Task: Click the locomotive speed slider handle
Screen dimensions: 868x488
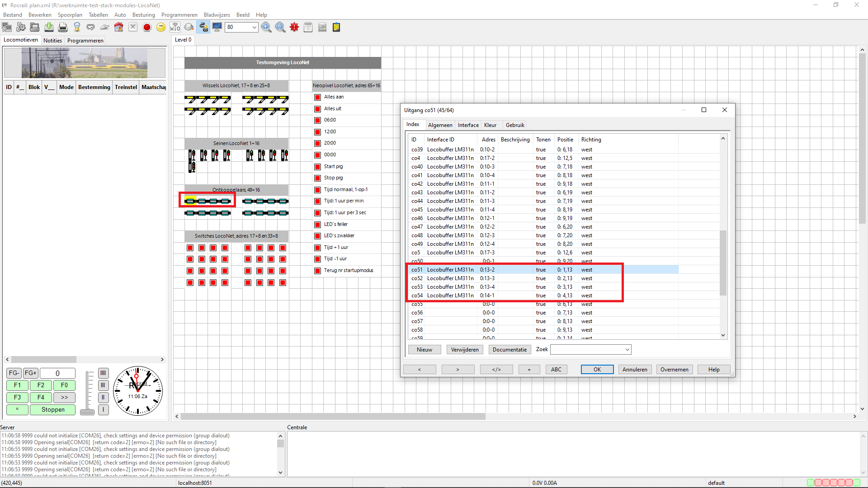Action: tap(87, 412)
